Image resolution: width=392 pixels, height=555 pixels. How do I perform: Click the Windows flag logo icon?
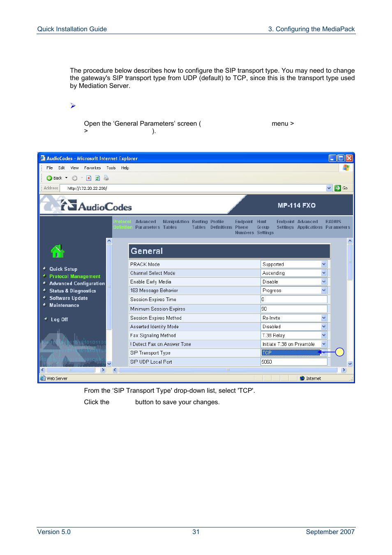pyautogui.click(x=346, y=168)
